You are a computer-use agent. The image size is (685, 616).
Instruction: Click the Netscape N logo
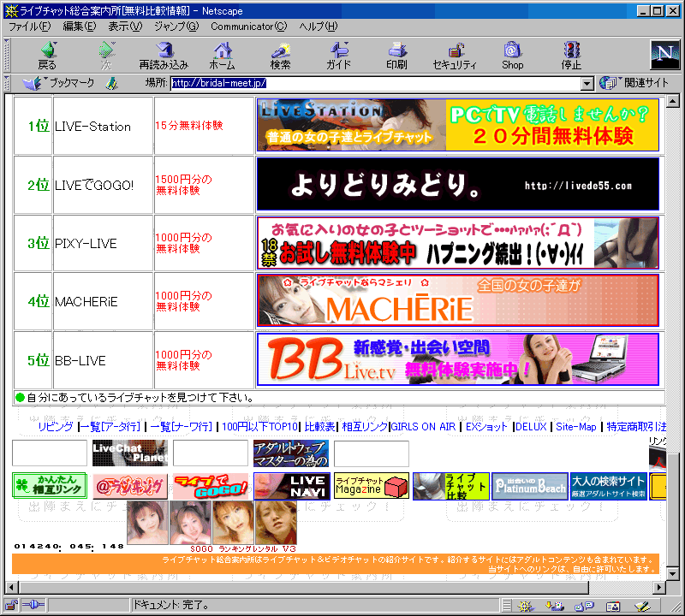pos(665,55)
